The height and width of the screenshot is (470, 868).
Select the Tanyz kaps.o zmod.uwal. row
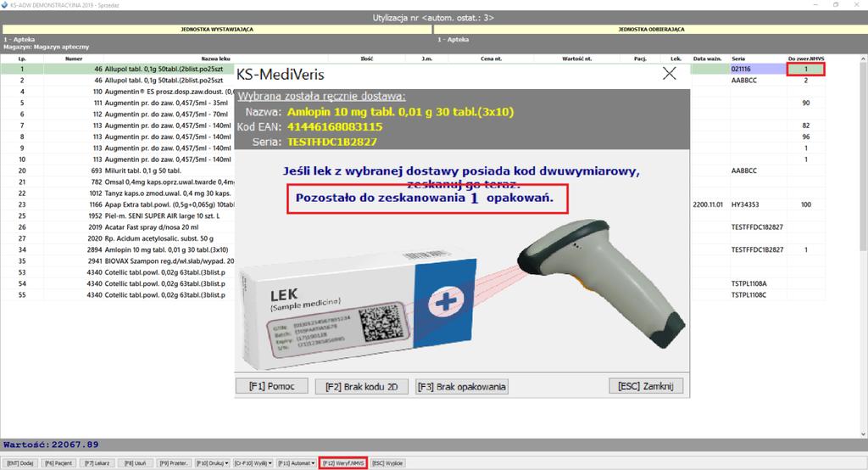(x=117, y=193)
